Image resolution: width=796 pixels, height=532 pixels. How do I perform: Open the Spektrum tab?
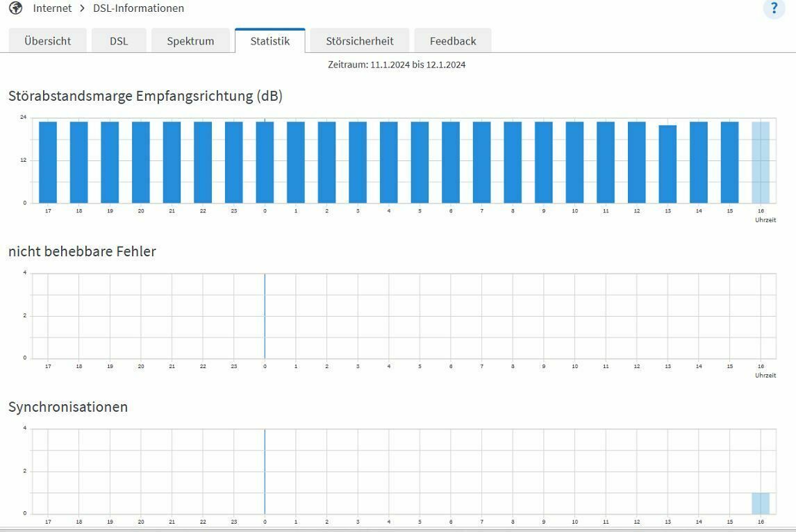[190, 40]
